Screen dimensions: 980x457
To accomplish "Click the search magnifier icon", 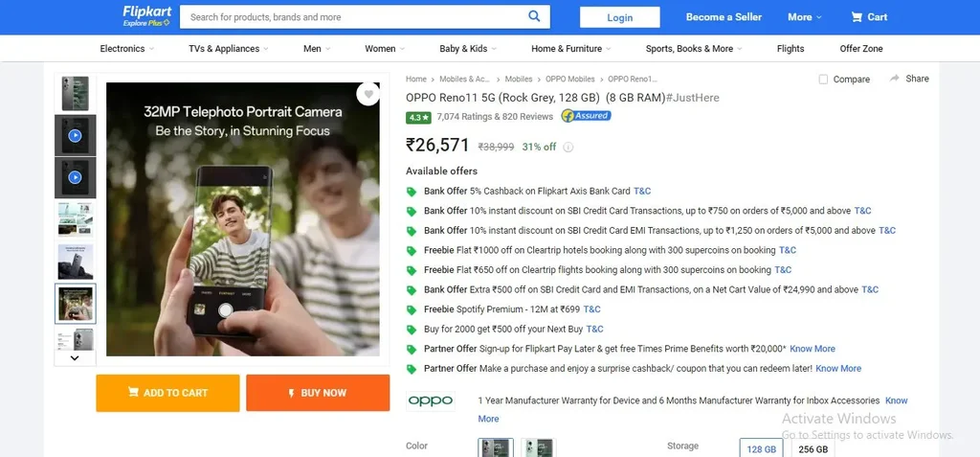I will (x=534, y=16).
